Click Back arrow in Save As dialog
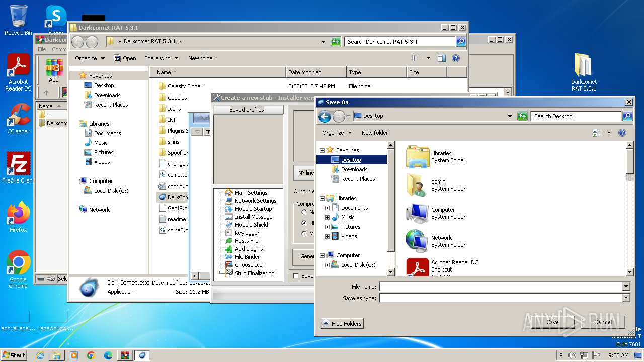 coord(325,116)
